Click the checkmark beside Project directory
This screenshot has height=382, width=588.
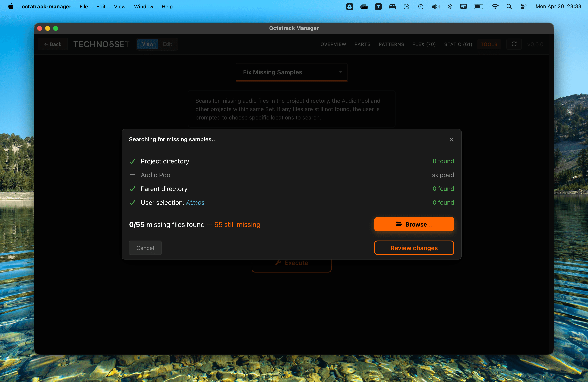point(132,161)
